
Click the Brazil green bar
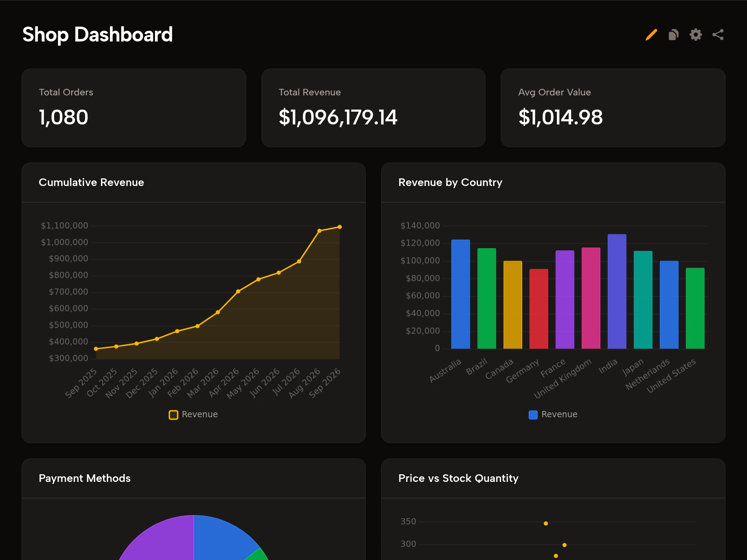tap(487, 299)
